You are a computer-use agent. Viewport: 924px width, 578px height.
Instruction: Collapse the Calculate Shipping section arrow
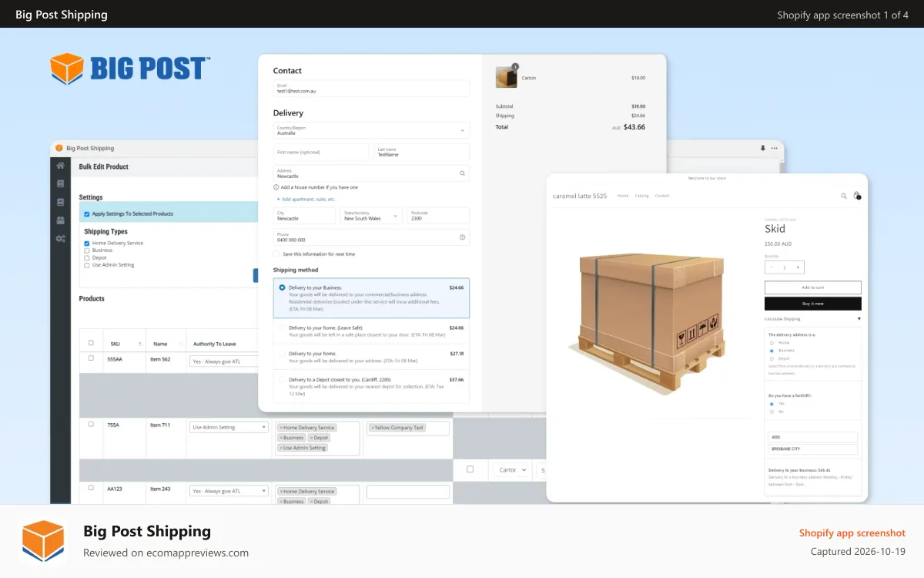point(859,318)
